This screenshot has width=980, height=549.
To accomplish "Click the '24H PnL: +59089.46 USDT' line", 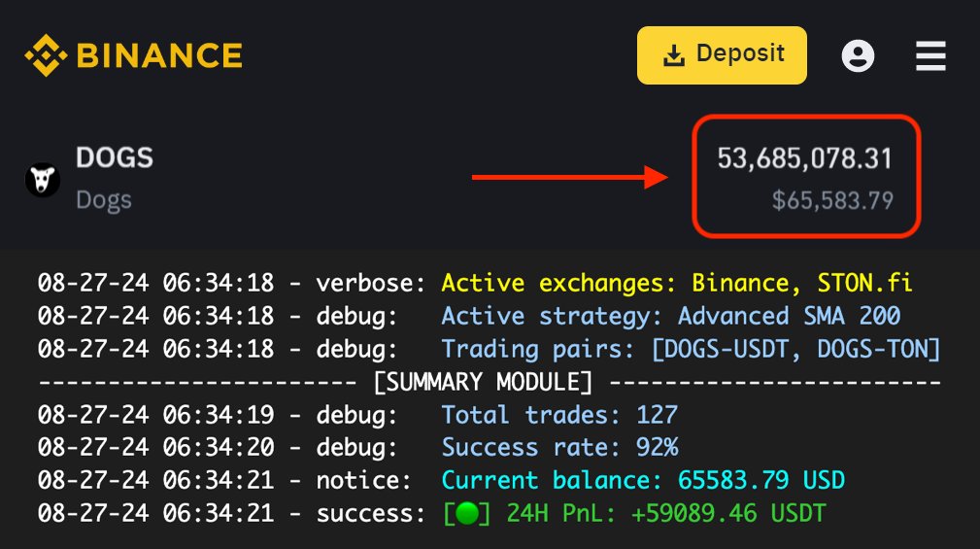I will (x=666, y=513).
